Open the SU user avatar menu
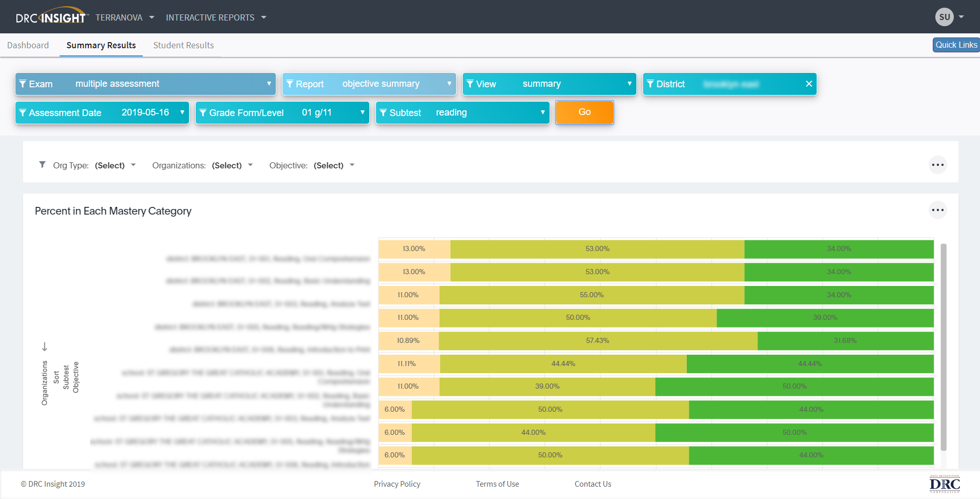The image size is (980, 499). point(944,17)
